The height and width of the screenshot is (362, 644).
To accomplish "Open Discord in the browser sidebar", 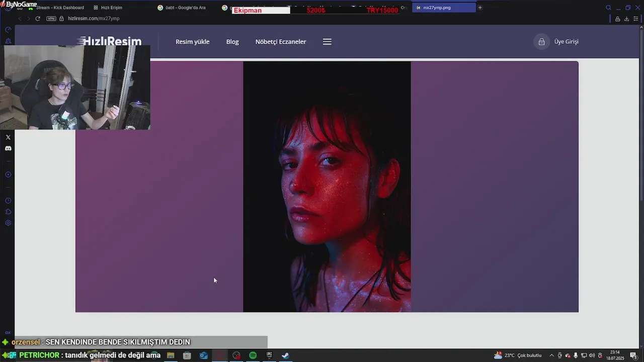I will point(8,148).
